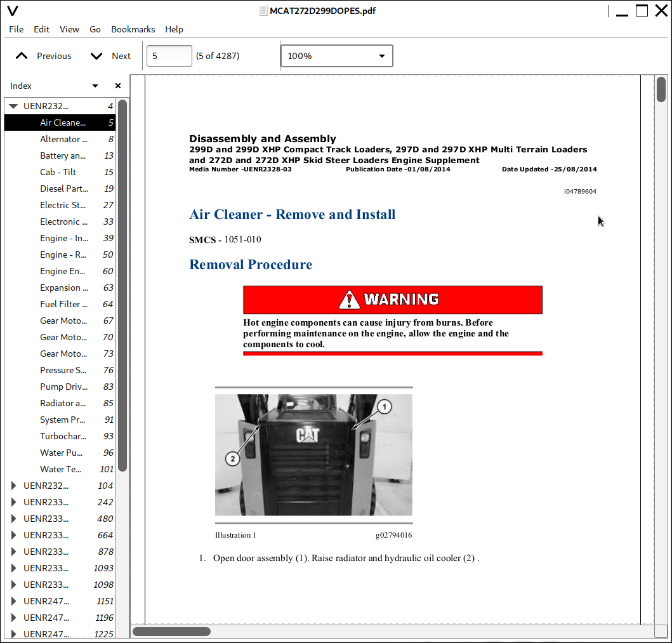
Task: Select Water Te... page 101 entry
Action: [60, 469]
